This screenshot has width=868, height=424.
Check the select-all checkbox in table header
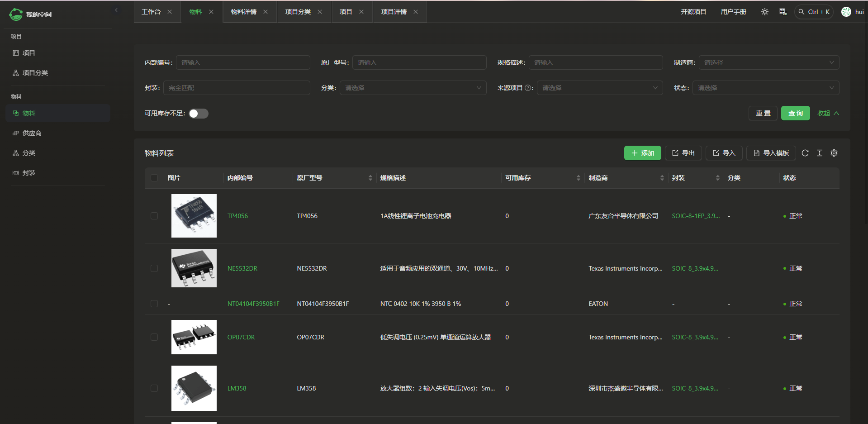154,178
